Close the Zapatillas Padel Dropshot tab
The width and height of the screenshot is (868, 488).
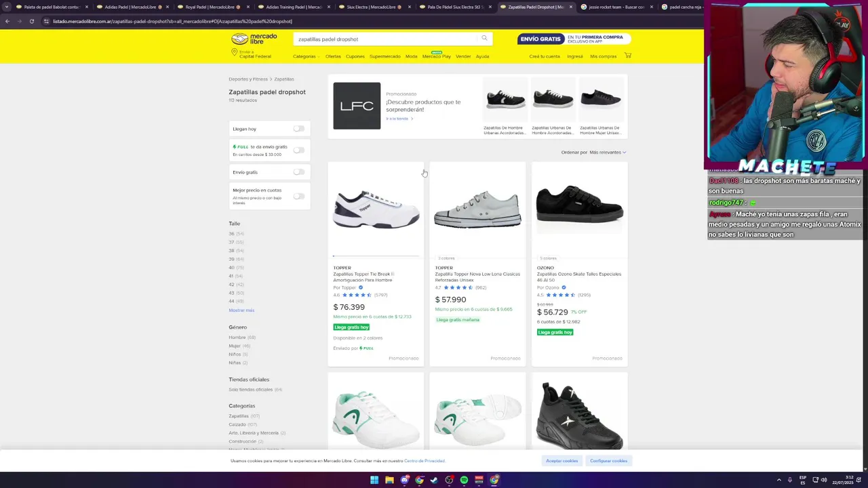571,7
